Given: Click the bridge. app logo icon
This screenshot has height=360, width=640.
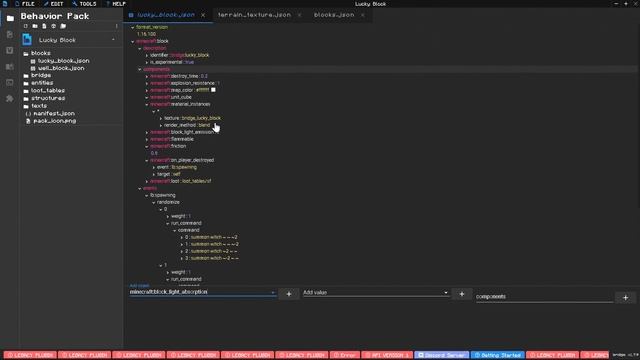Looking at the screenshot, I should [x=5, y=4].
